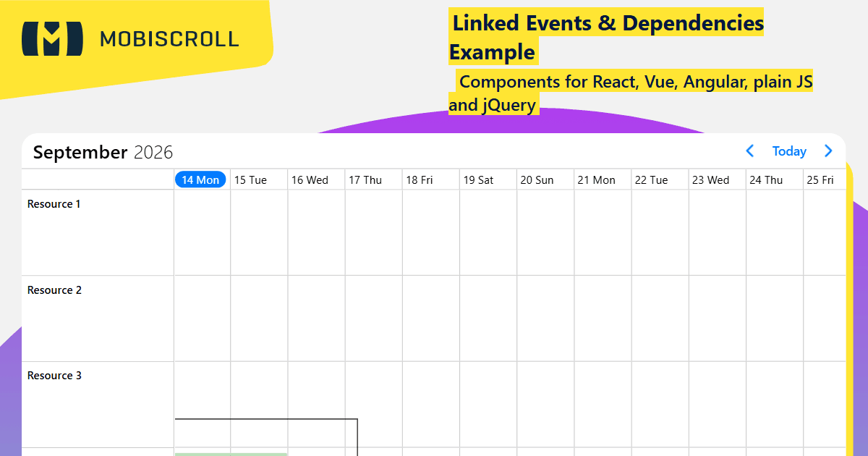The width and height of the screenshot is (868, 456).
Task: Click the green event bar below Resource 3
Action: click(x=231, y=454)
